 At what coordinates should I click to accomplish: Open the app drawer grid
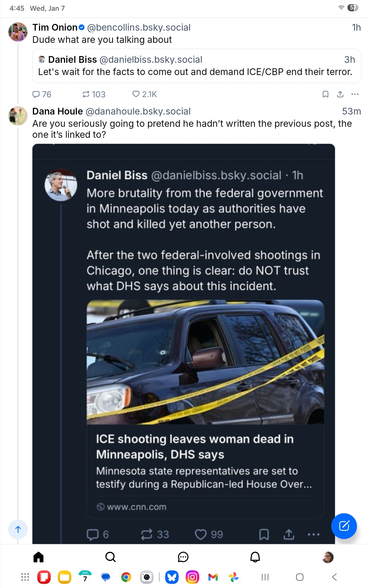[25, 577]
